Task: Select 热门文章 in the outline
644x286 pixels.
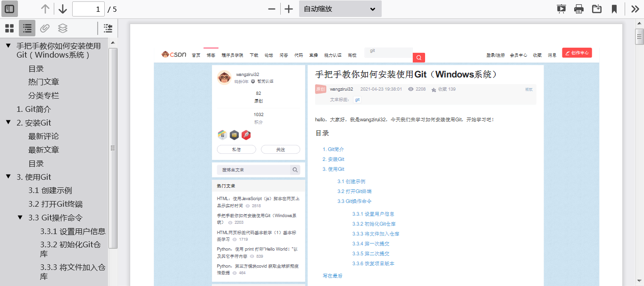Action: (43, 82)
